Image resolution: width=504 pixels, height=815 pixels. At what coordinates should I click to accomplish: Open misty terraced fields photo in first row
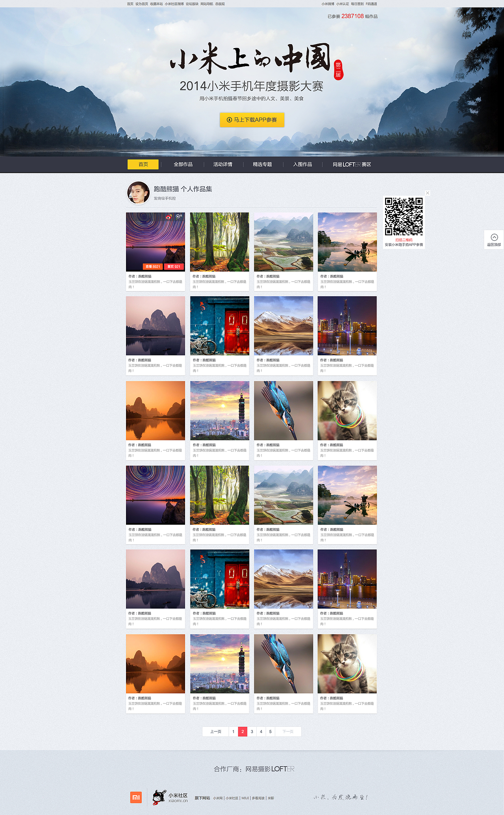(283, 242)
